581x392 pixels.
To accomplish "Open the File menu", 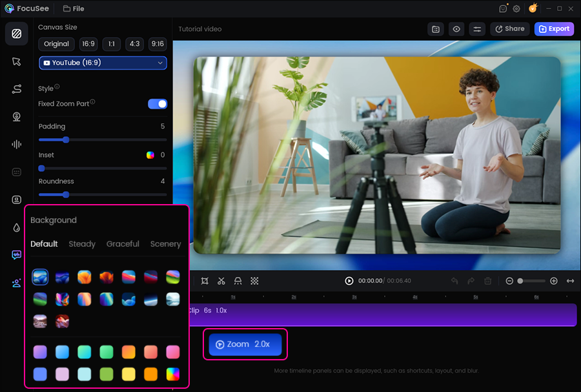I will (74, 9).
